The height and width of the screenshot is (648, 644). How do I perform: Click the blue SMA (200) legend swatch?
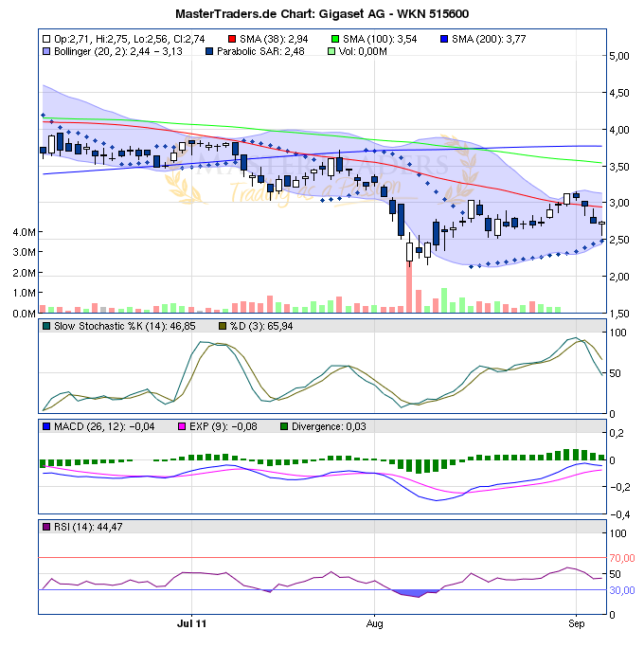[444, 39]
